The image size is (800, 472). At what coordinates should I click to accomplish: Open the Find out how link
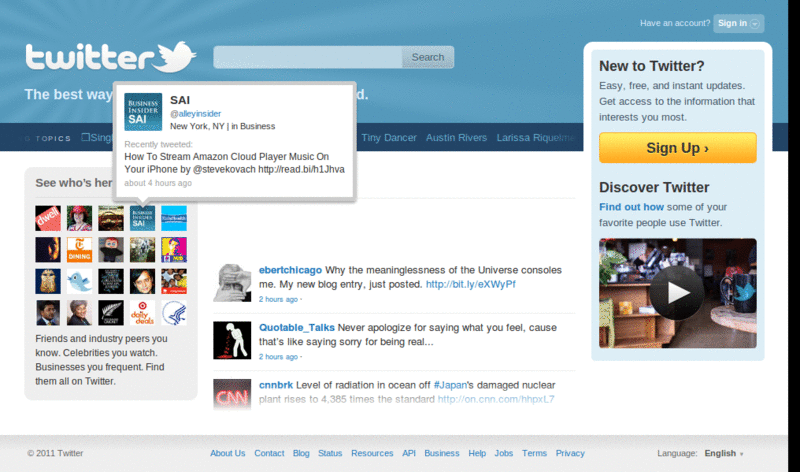point(631,207)
